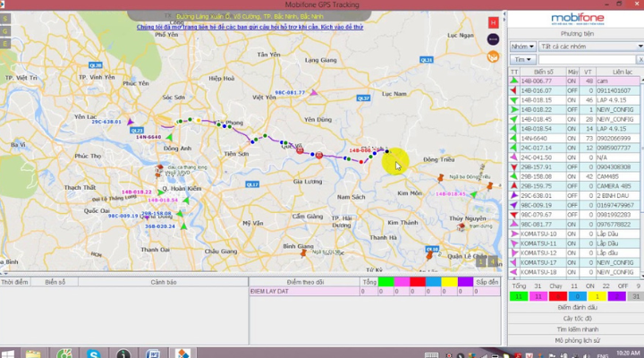Viewport: 644px width, 358px height.
Task: Select vehicle row 14B-018.15
Action: coord(574,100)
